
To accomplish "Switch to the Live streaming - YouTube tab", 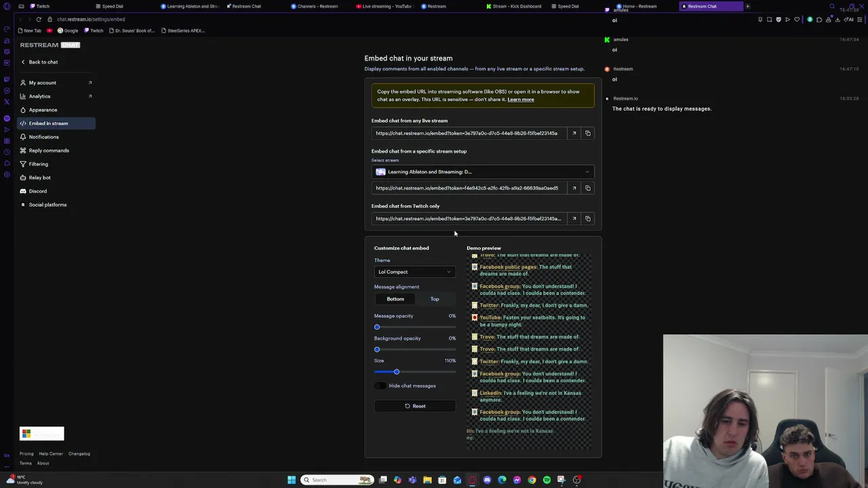I will point(384,6).
